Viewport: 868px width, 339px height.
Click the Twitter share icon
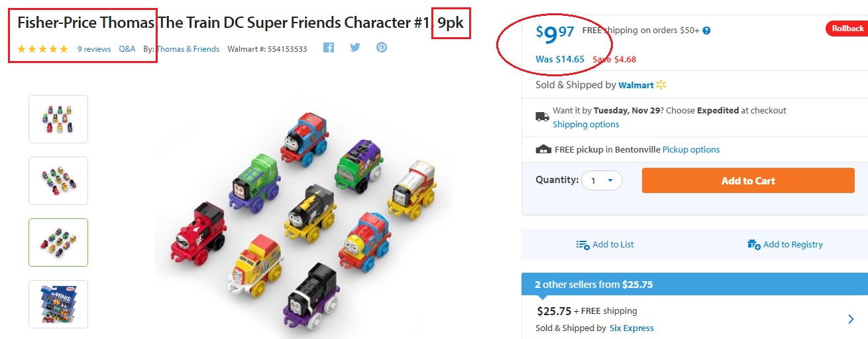(355, 48)
